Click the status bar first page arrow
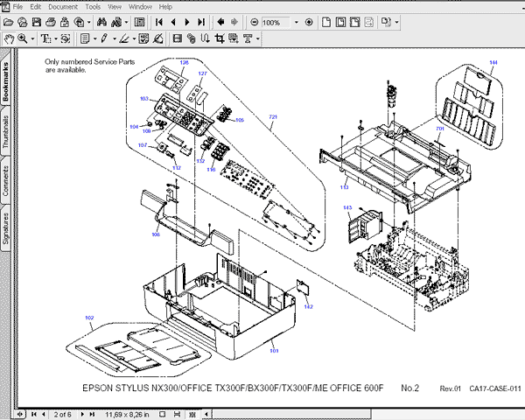This screenshot has width=525, height=420. coord(34,415)
